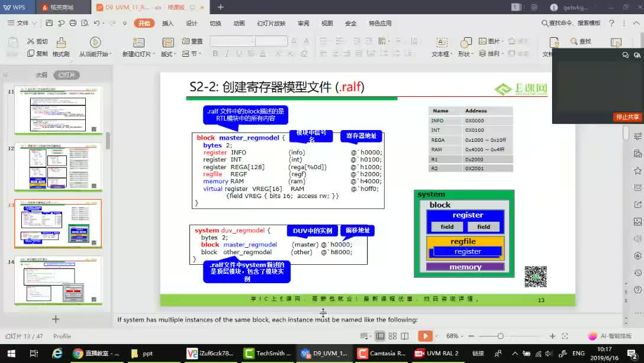Screen dimensions: 644x363
Task: Open the 切换 Transitions ribbon tab
Action: (215, 24)
